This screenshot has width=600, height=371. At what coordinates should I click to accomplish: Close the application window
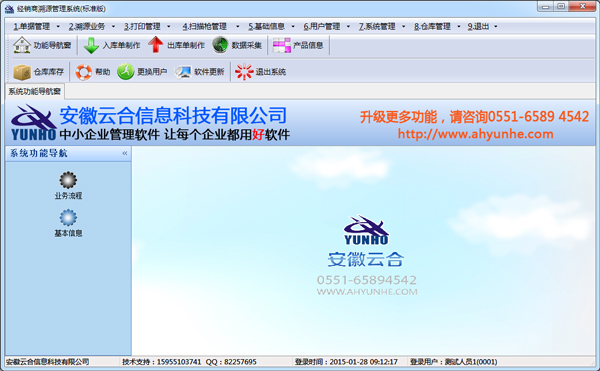[583, 7]
